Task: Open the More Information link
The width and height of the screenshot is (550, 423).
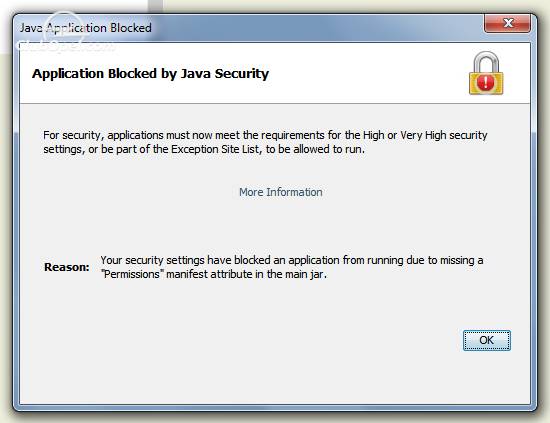Action: point(281,192)
